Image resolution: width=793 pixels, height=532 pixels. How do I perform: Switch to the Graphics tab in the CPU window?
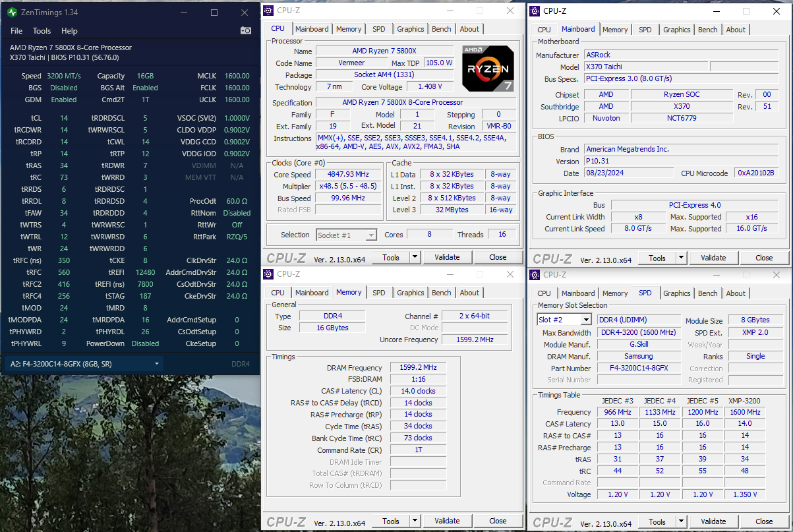[411, 28]
